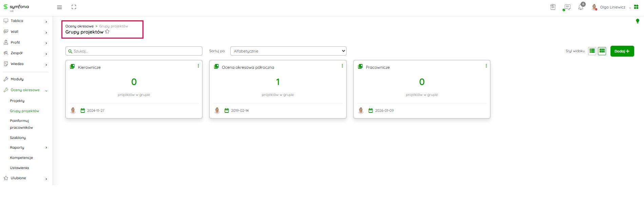Expand the Raporty submenu
This screenshot has width=644, height=208.
46,148
